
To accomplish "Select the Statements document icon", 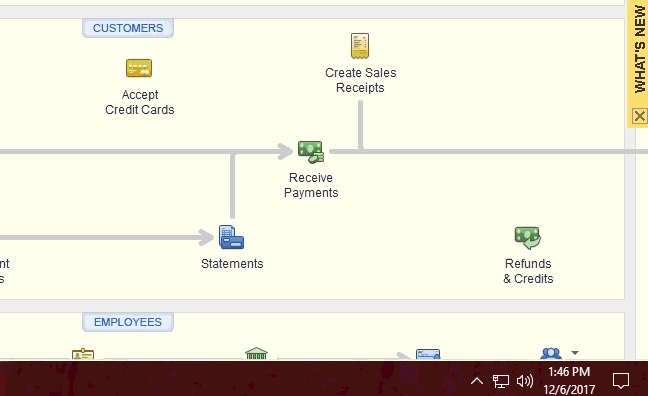I will (231, 237).
